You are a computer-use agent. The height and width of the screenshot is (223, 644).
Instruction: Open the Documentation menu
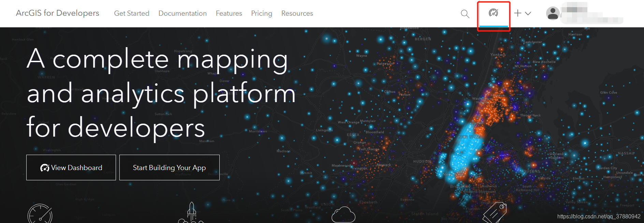[x=182, y=13]
